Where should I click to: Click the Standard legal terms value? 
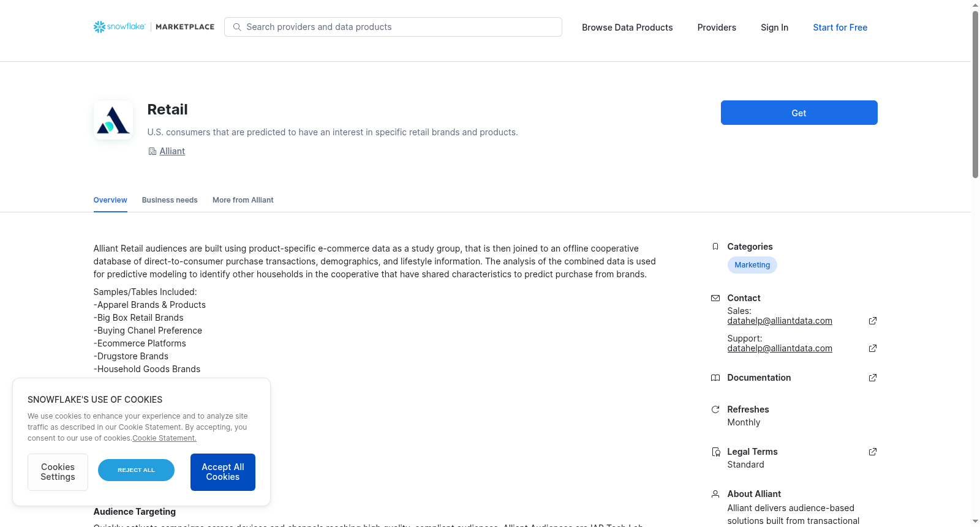coord(745,465)
